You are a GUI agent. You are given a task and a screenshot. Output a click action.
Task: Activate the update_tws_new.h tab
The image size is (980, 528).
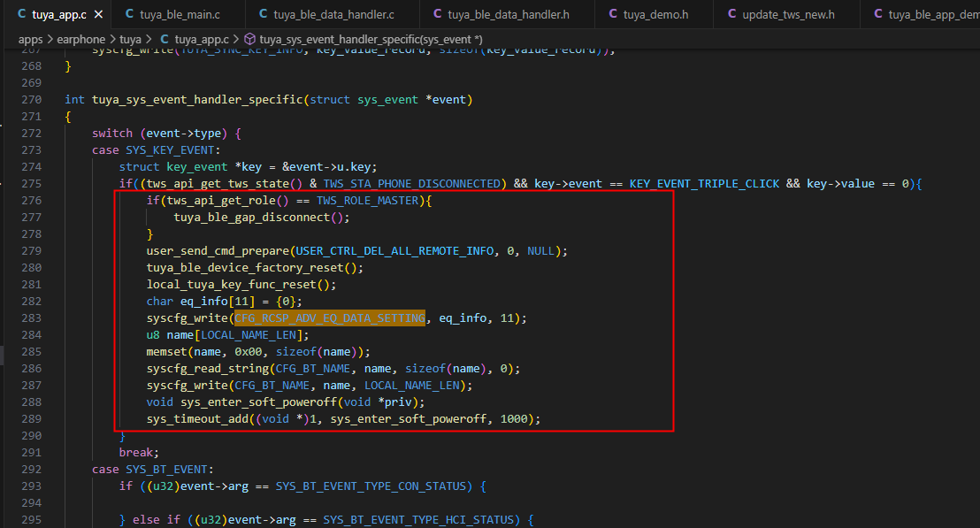coord(781,14)
